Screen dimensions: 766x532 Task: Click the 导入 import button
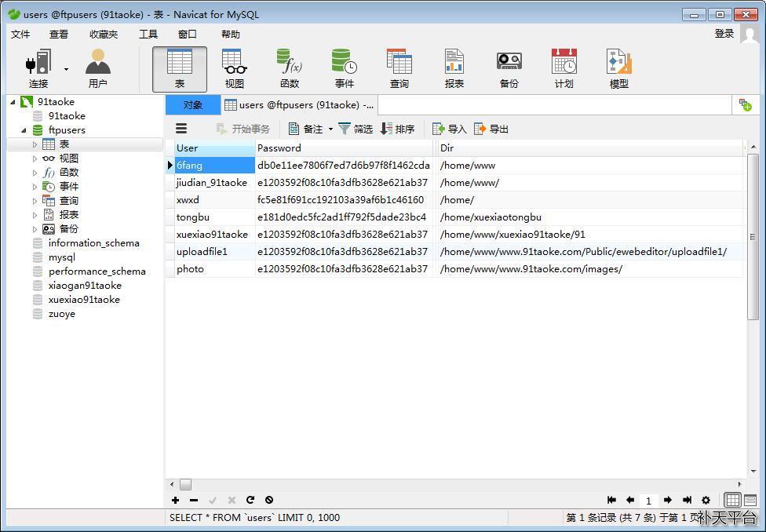[x=450, y=129]
